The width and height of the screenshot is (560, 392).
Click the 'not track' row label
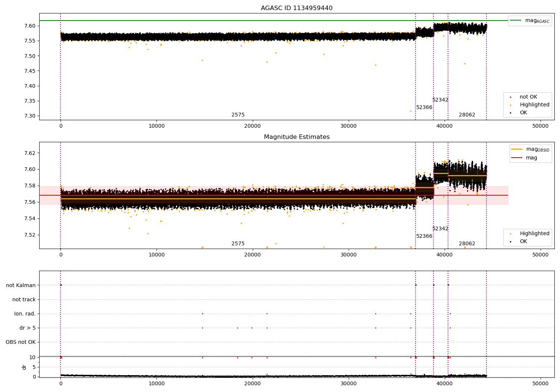[24, 300]
